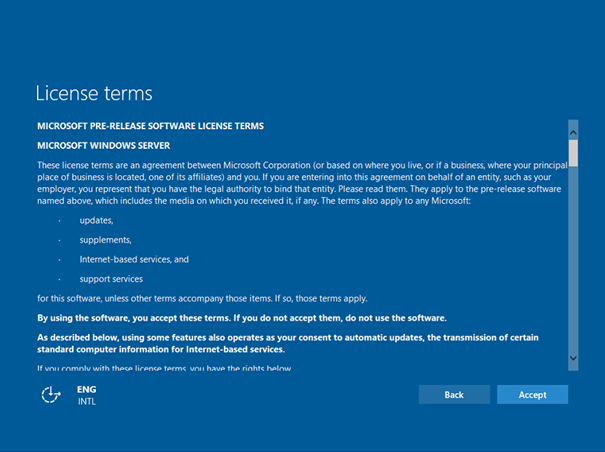The height and width of the screenshot is (452, 605).
Task: Click the bold "By using the software" sentence
Action: click(x=241, y=317)
